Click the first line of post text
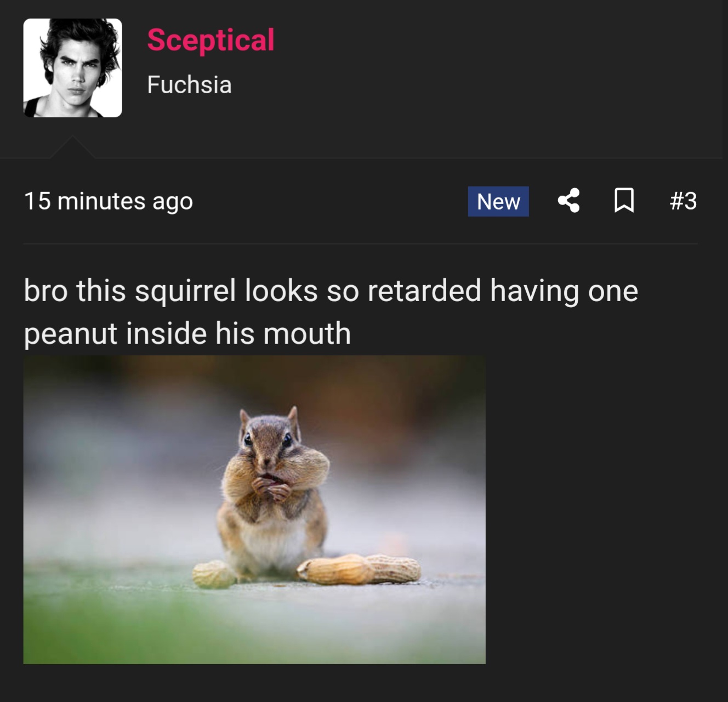This screenshot has width=728, height=702. pyautogui.click(x=331, y=291)
